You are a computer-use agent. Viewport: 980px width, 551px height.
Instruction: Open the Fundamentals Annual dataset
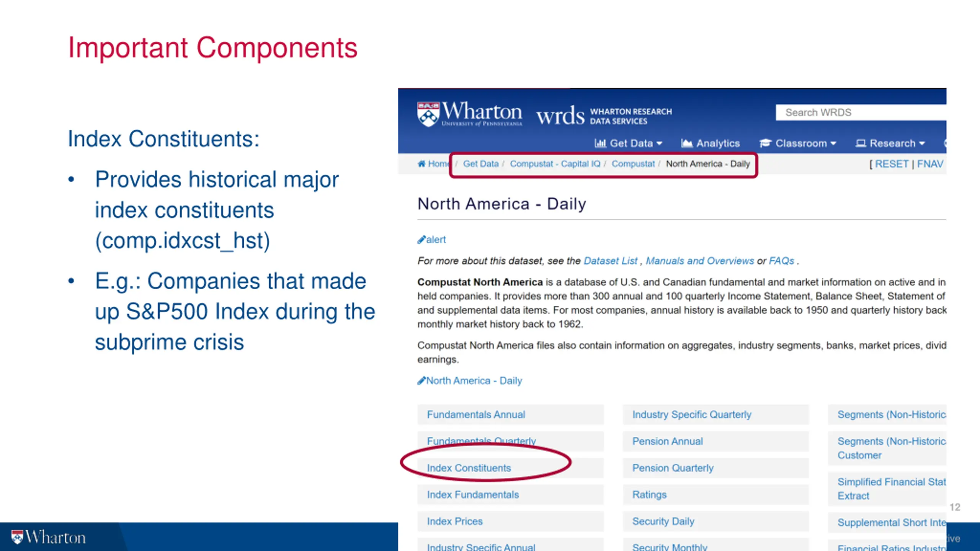click(476, 414)
